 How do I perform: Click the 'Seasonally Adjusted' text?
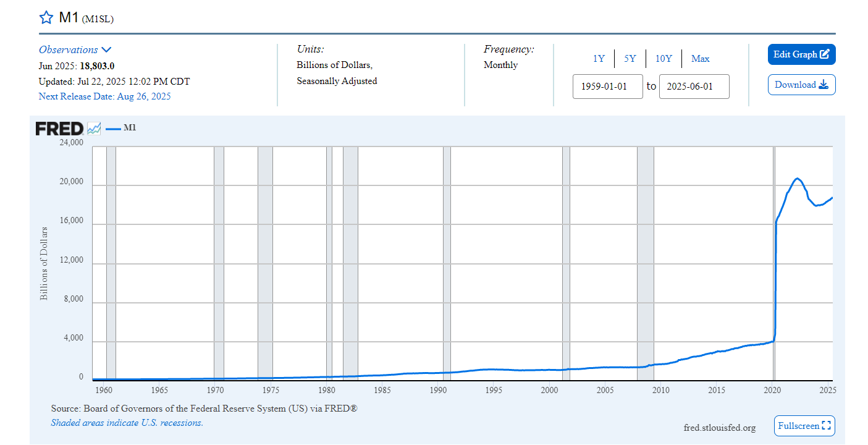337,81
